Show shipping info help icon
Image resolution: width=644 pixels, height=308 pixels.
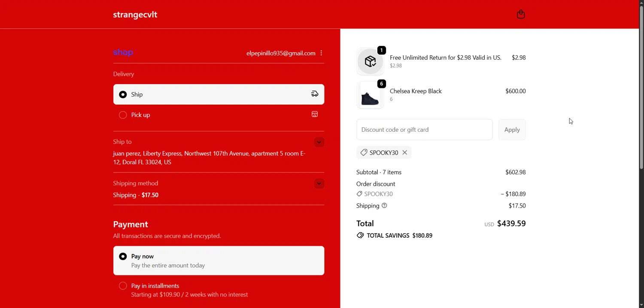tap(384, 205)
